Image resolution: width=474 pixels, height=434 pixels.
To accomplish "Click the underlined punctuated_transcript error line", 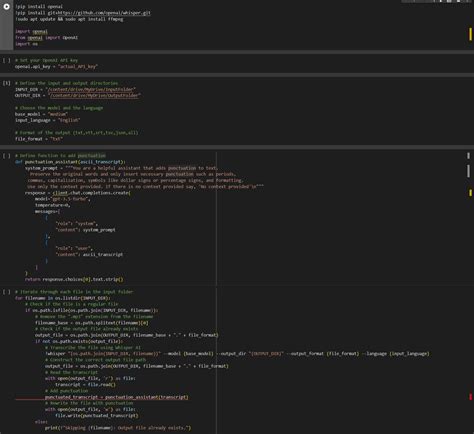I will tap(117, 397).
